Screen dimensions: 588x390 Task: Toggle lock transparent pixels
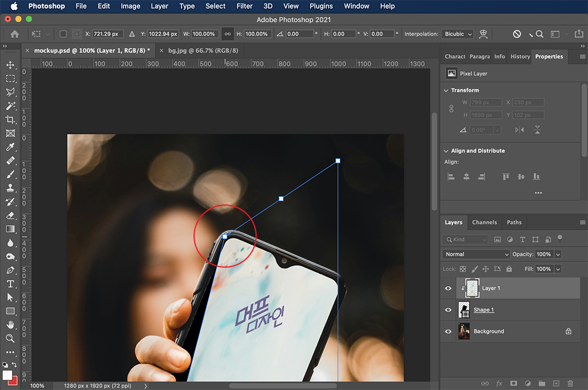click(463, 269)
